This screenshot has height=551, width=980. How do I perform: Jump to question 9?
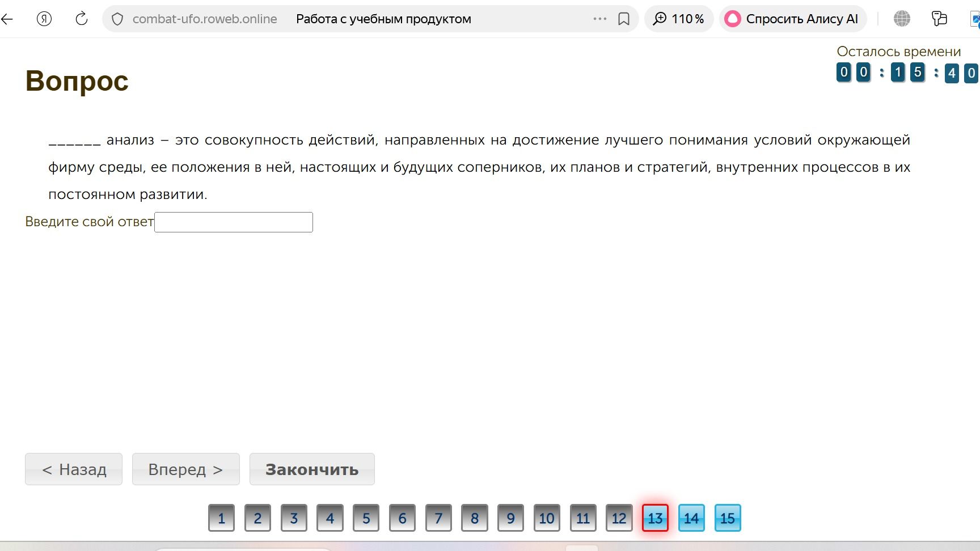[511, 518]
